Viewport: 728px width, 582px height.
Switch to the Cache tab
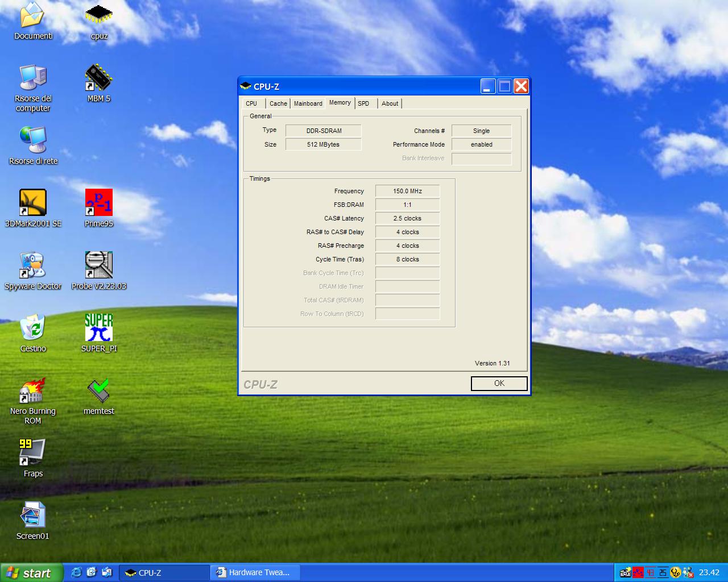pos(278,103)
